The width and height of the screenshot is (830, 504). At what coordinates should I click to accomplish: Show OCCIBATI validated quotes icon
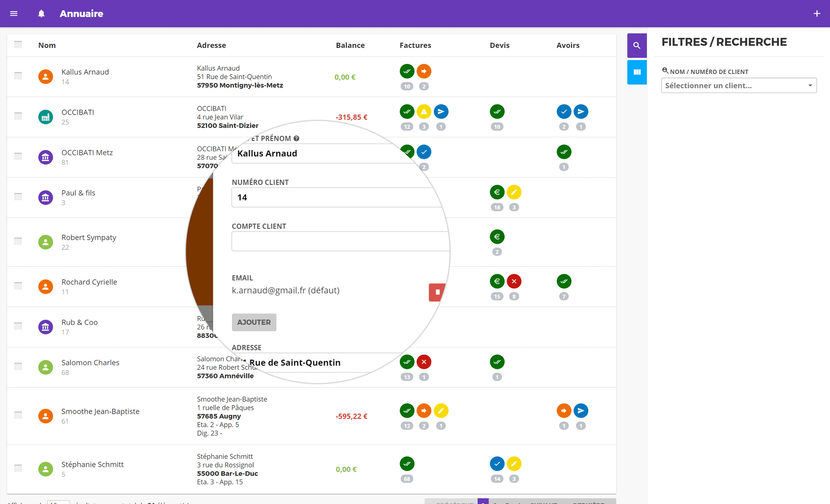tap(497, 112)
